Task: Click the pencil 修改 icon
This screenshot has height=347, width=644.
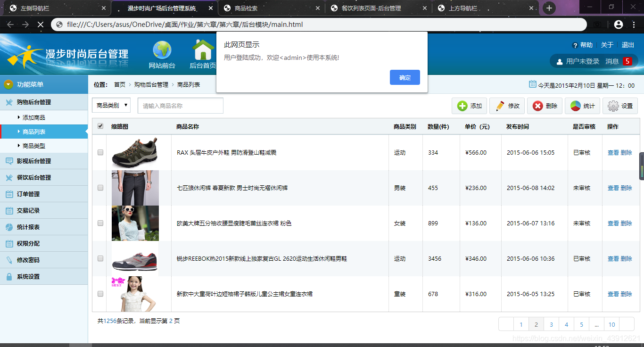Action: (500, 106)
